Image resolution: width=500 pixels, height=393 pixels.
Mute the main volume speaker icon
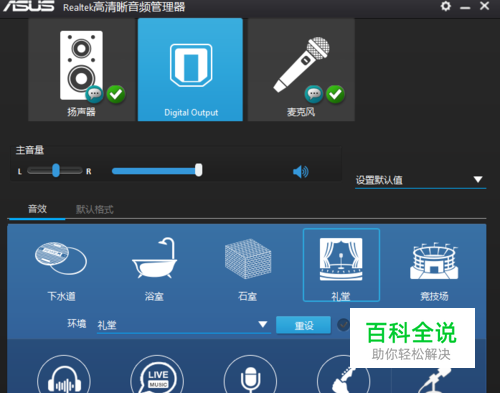click(x=301, y=172)
